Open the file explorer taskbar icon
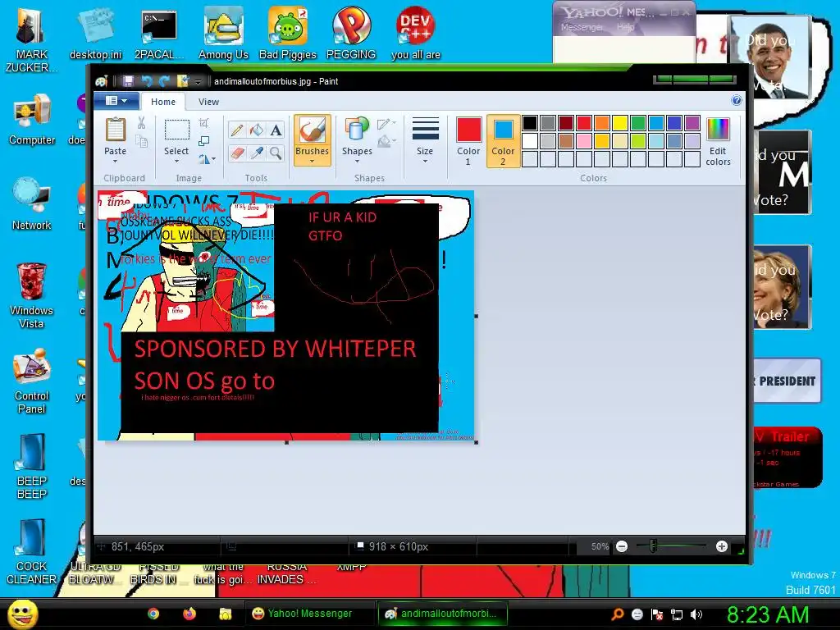 226,614
